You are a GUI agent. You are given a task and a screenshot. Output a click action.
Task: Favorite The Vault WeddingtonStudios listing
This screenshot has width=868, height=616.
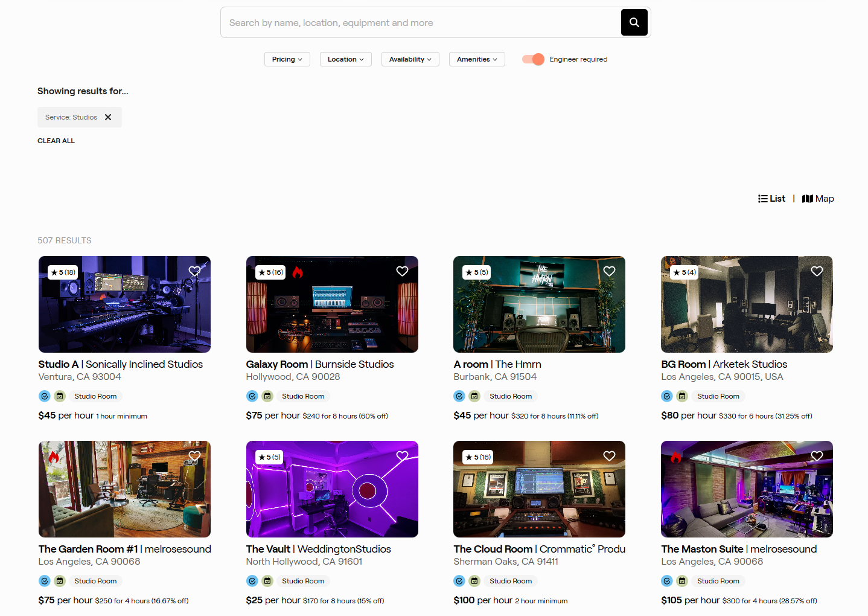(x=402, y=456)
